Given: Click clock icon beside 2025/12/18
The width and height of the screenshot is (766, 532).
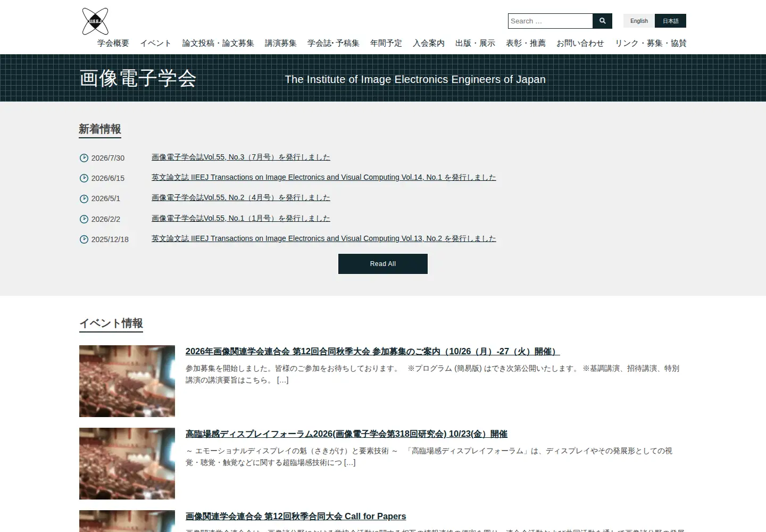Looking at the screenshot, I should coord(84,239).
